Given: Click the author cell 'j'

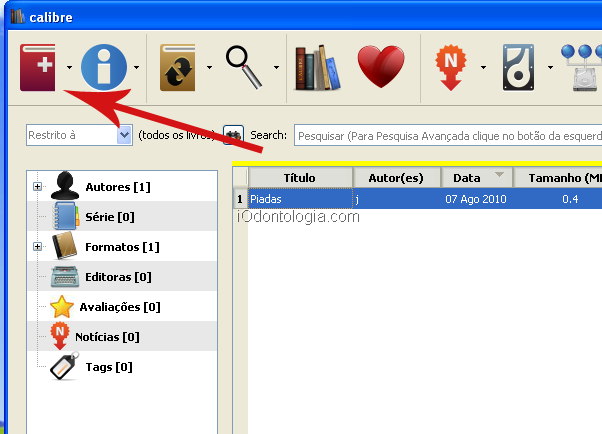Looking at the screenshot, I should [x=397, y=199].
